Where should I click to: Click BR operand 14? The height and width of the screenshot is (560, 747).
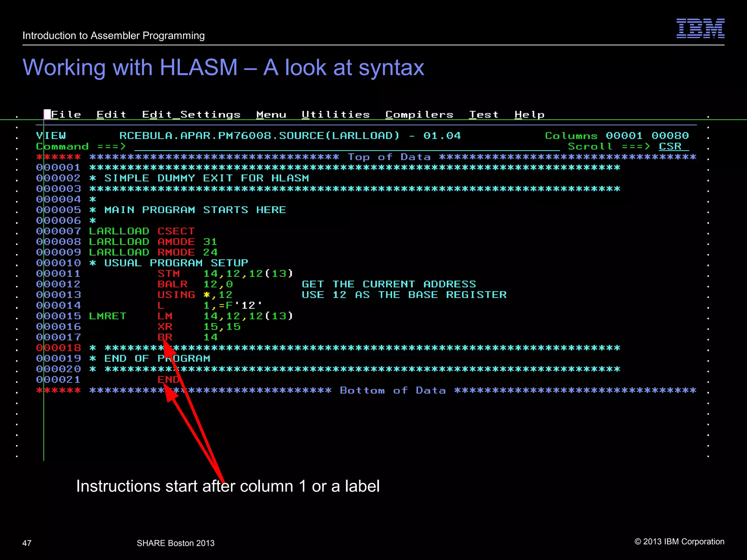point(210,337)
